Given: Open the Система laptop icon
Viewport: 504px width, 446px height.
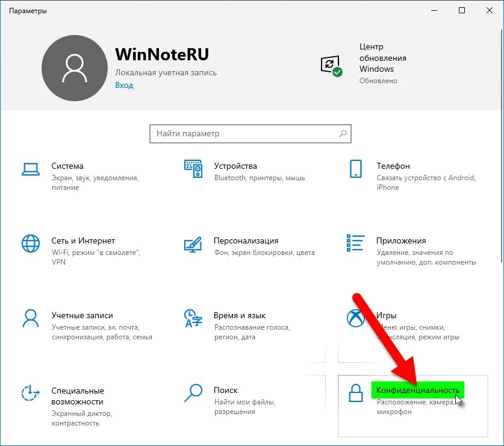Looking at the screenshot, I should click(31, 169).
